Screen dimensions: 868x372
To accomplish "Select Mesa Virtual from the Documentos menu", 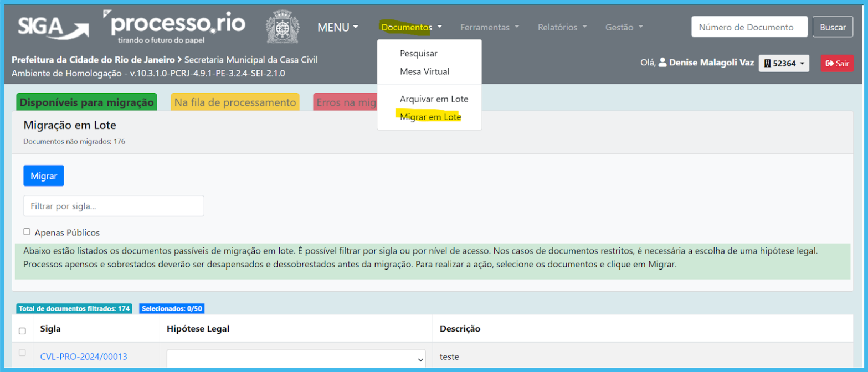I will click(x=424, y=71).
